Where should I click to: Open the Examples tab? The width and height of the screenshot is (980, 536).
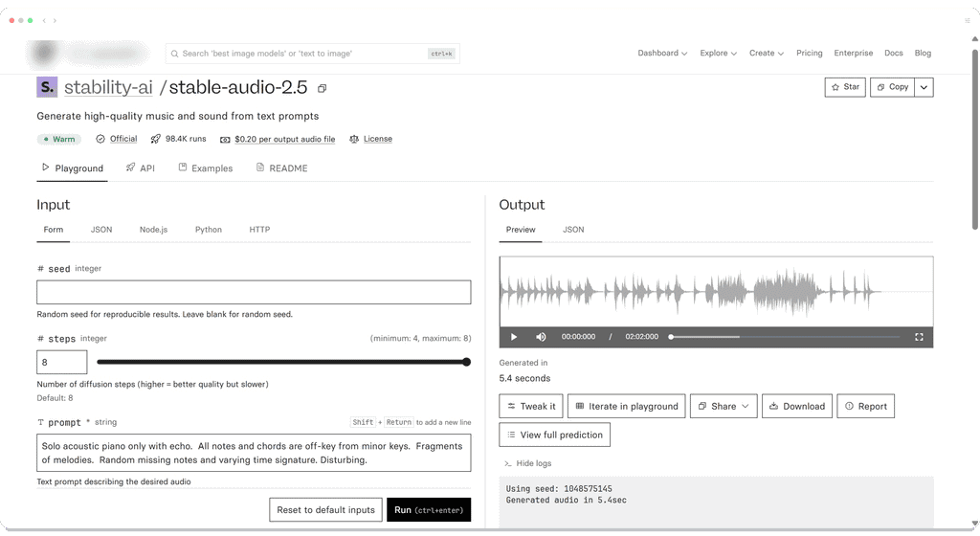click(206, 168)
